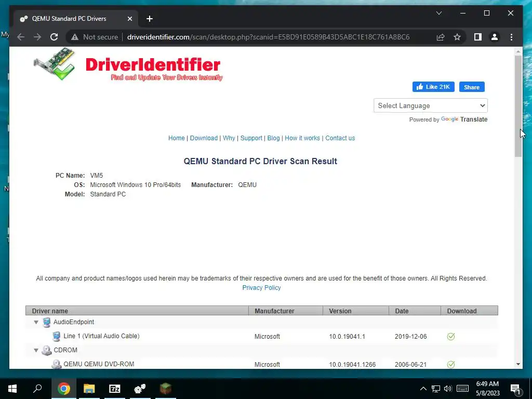Open the notification center icon
Screen dimensions: 532x399
pyautogui.click(x=515, y=389)
